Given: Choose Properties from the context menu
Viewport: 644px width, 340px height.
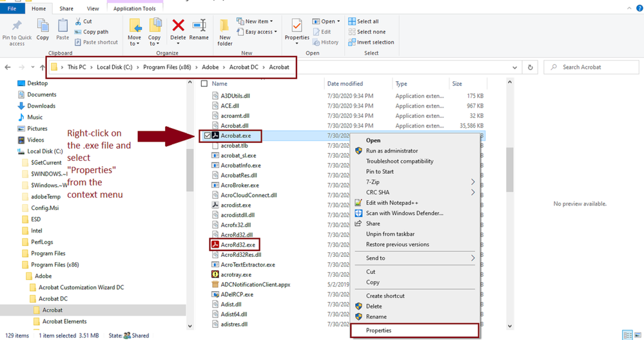Looking at the screenshot, I should tap(415, 330).
